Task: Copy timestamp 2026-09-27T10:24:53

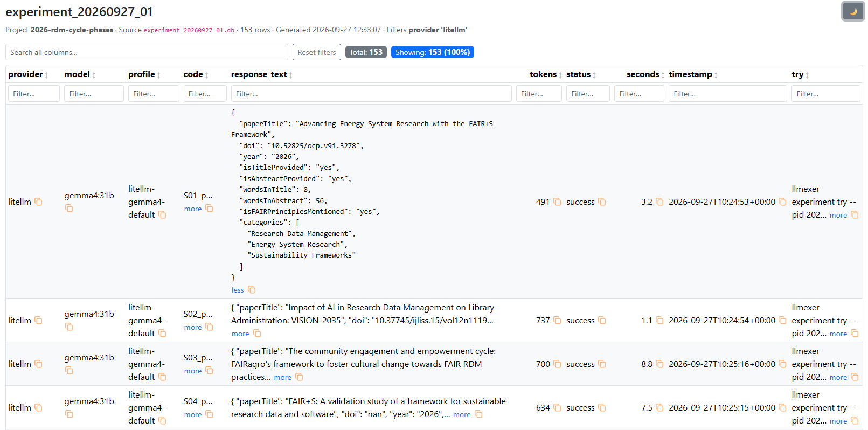Action: tap(782, 202)
